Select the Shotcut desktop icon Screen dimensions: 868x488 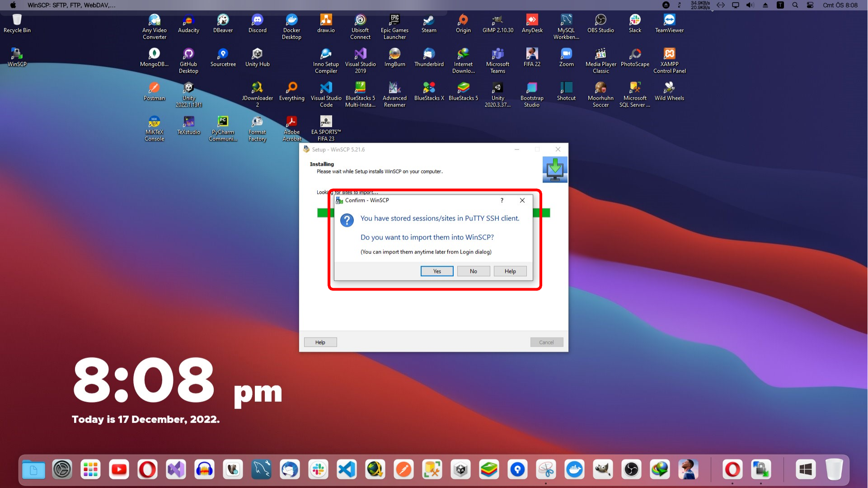point(567,91)
